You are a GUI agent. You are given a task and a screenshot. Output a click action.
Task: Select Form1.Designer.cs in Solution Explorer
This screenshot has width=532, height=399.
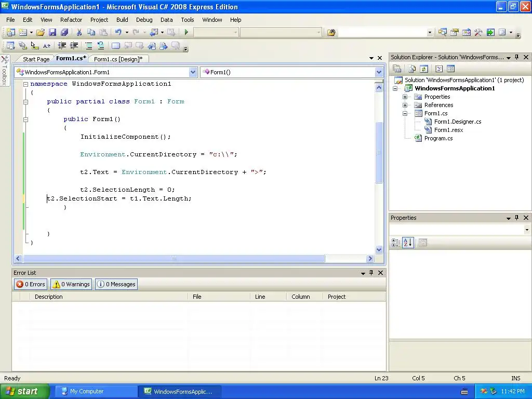point(458,122)
